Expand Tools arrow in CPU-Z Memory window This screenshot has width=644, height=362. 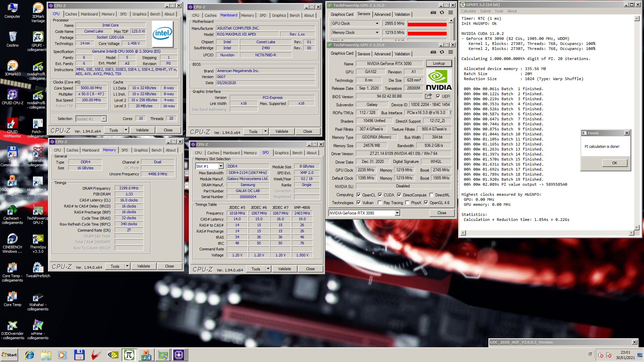click(x=127, y=266)
